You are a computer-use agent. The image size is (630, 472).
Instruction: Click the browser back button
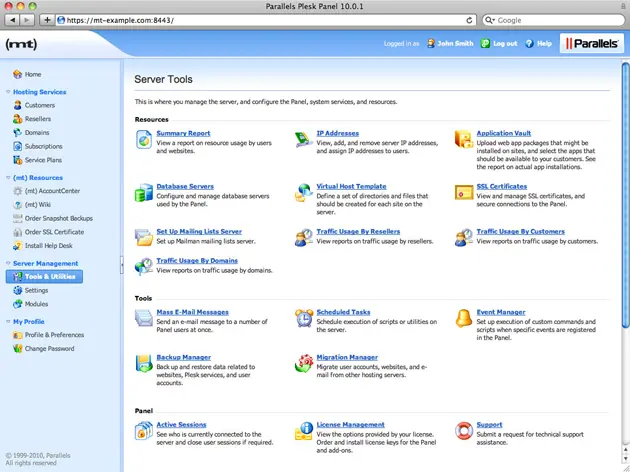pyautogui.click(x=12, y=20)
